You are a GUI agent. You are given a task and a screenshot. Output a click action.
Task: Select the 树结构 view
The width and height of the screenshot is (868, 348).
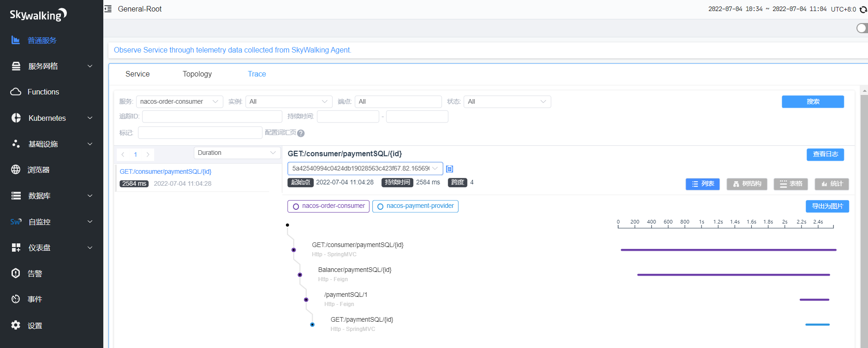[747, 184]
